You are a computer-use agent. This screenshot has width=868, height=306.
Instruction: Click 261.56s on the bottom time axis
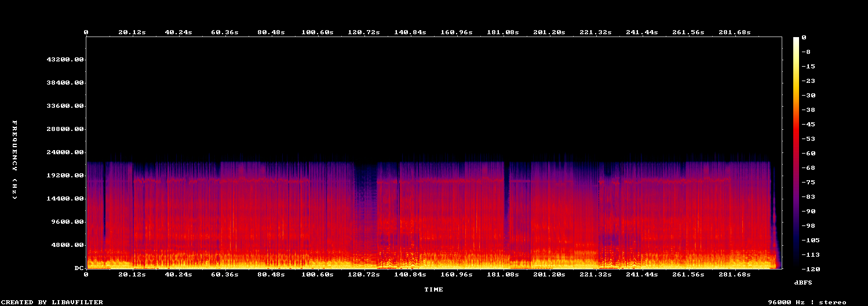[x=688, y=275]
